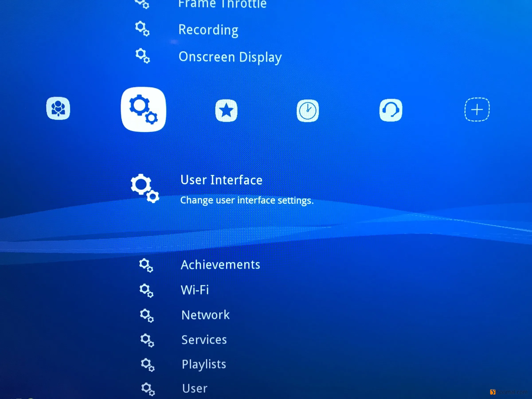Open the Playlists settings entry
The height and width of the screenshot is (399, 532).
coord(204,364)
